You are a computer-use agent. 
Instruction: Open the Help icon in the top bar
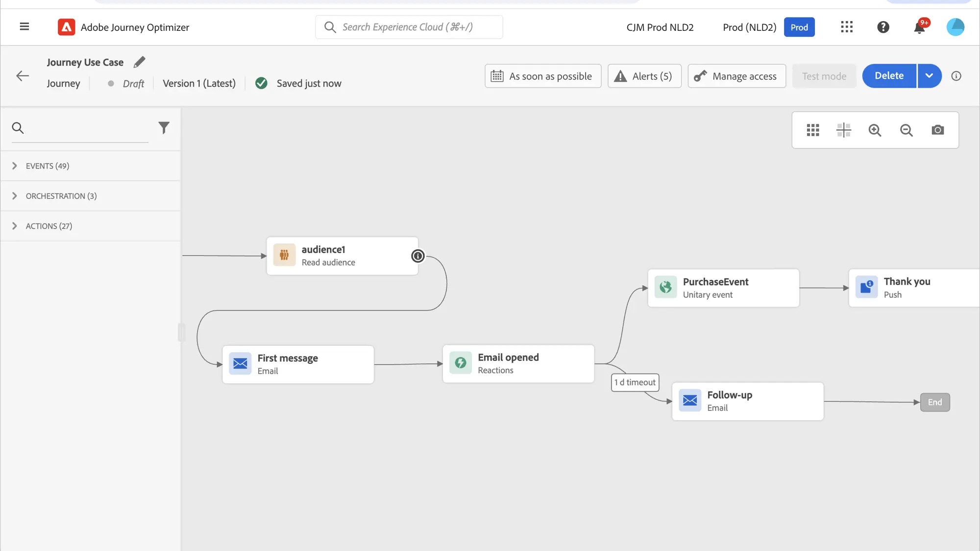point(883,27)
